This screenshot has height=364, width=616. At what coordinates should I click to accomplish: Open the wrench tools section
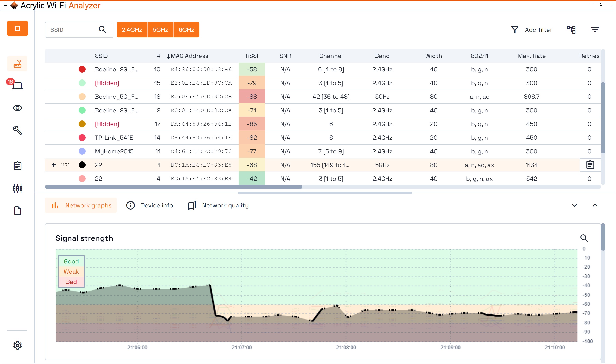pyautogui.click(x=17, y=130)
